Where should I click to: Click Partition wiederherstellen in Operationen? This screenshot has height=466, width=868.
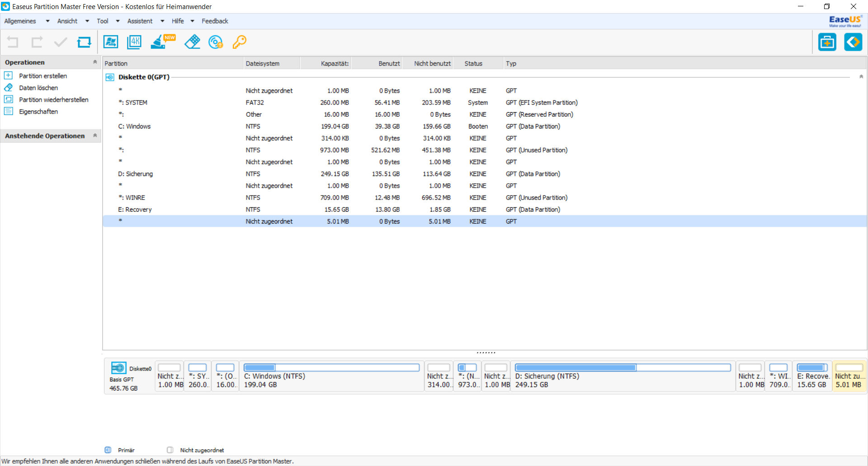coord(54,100)
